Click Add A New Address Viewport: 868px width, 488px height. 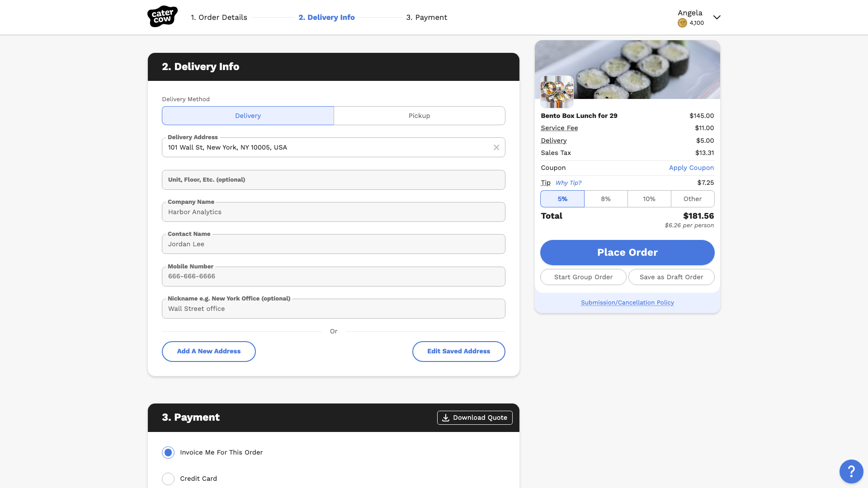(x=209, y=352)
